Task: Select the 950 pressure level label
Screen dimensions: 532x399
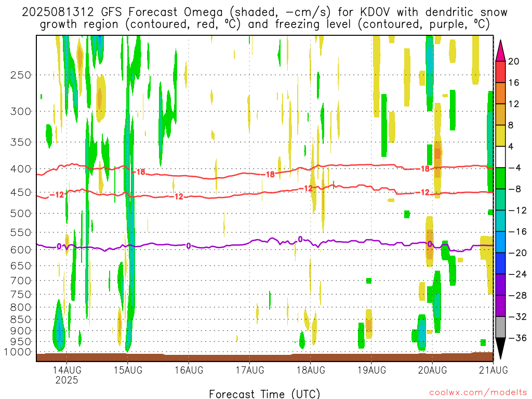Action: 21,342
